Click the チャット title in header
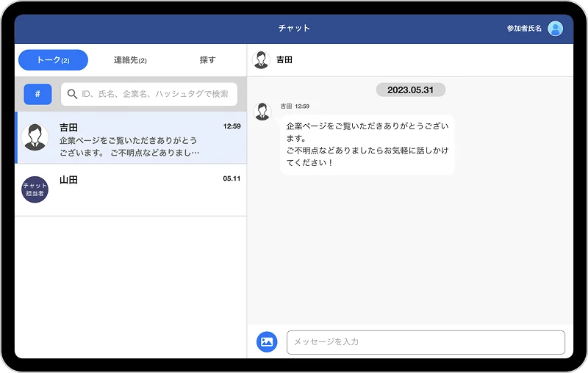Screen dimensions: 588x373 point(294,29)
